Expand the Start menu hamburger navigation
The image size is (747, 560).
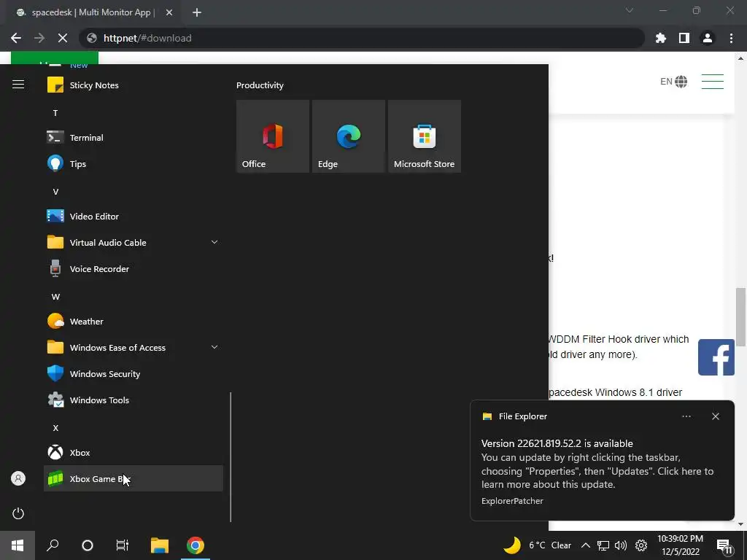click(x=18, y=85)
